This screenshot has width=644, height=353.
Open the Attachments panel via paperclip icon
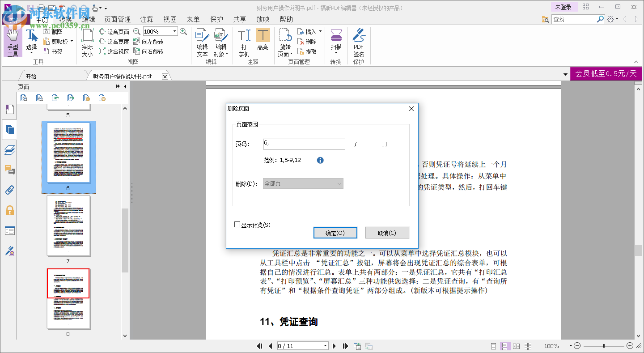(10, 190)
